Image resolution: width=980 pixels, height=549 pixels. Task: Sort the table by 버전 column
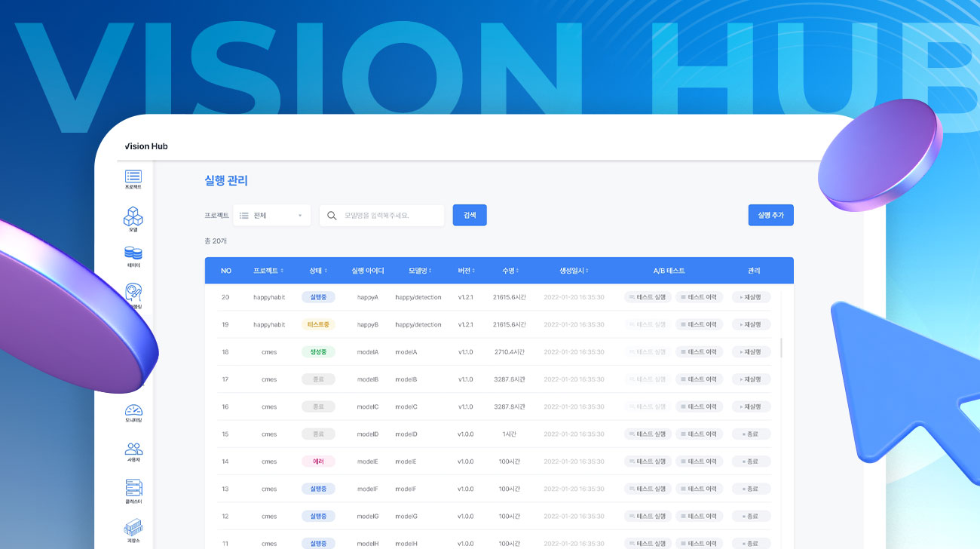click(466, 271)
